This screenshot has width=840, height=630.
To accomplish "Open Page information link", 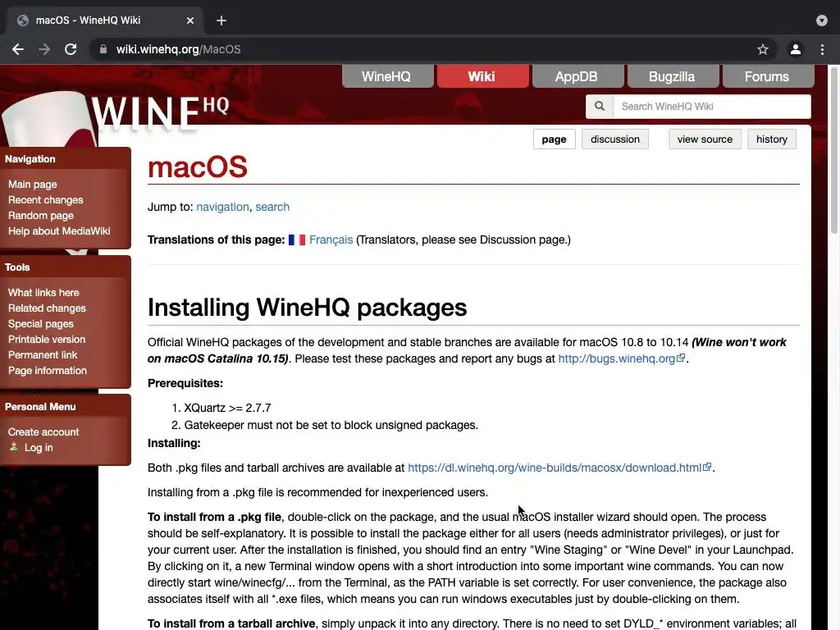I will [47, 370].
